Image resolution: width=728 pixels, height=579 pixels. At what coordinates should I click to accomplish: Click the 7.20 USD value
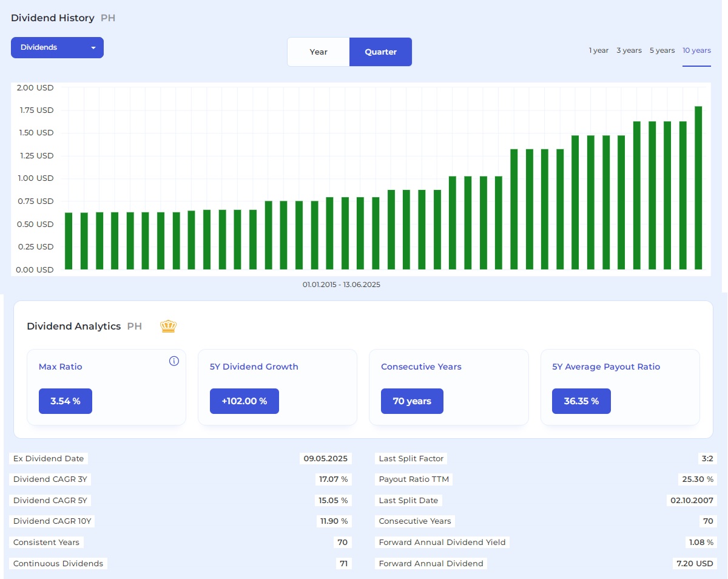pyautogui.click(x=695, y=564)
